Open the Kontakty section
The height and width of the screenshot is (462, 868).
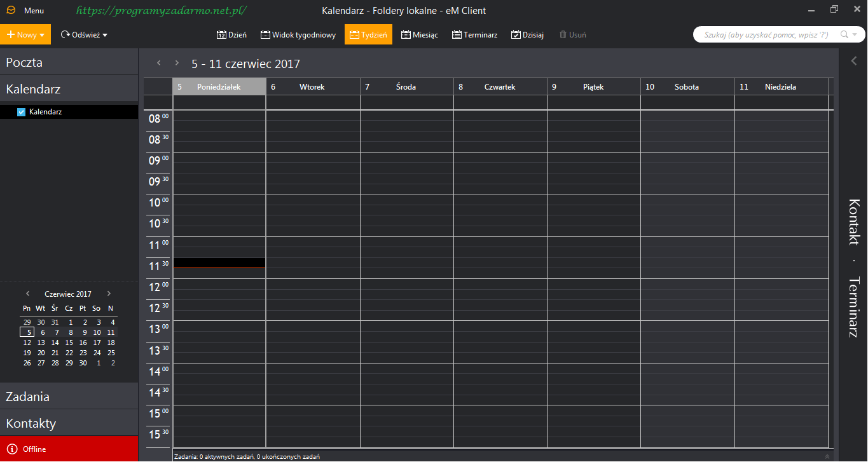point(69,423)
